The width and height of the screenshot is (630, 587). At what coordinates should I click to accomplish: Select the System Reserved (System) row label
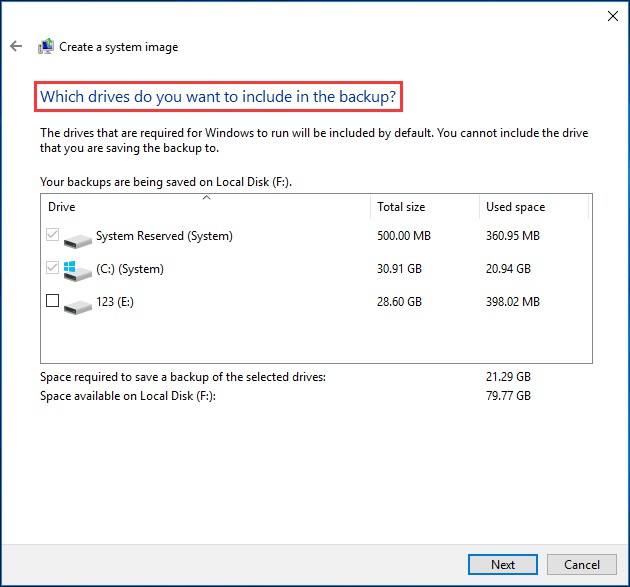click(164, 236)
